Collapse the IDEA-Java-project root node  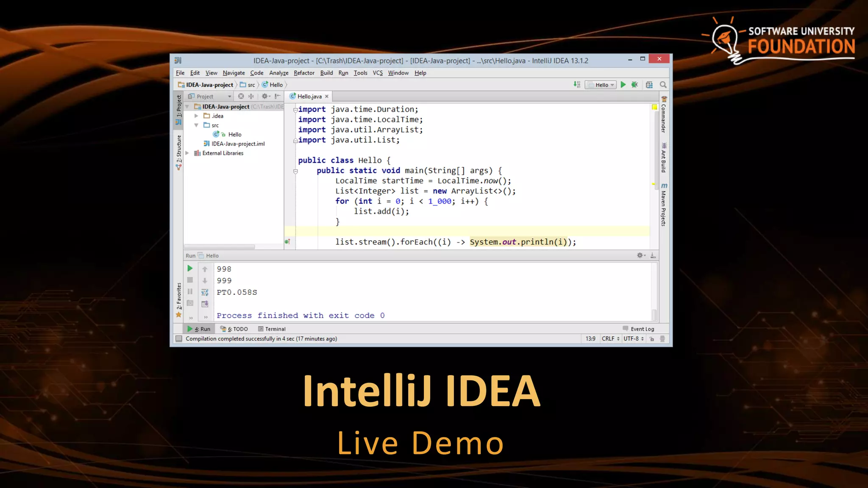[187, 107]
